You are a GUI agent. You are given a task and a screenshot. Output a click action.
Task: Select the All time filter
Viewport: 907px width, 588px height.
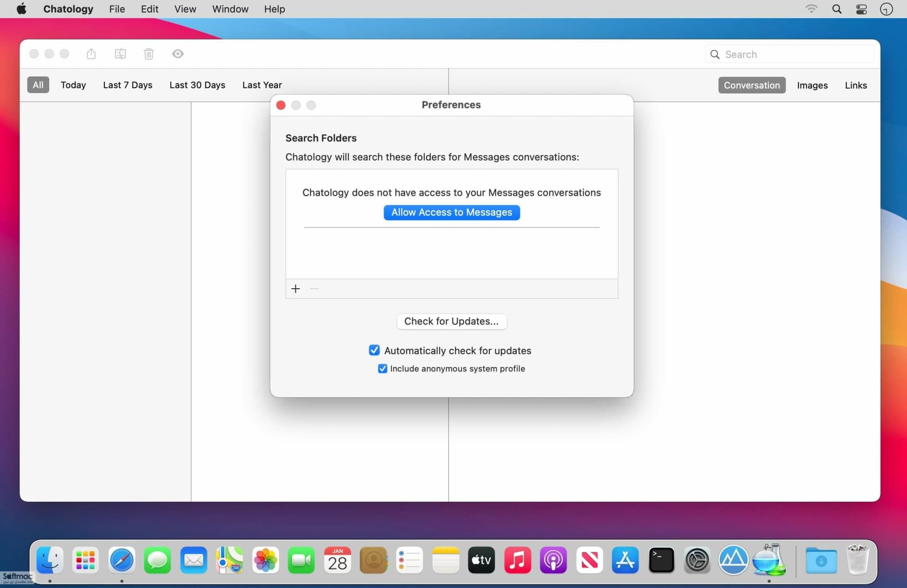38,85
